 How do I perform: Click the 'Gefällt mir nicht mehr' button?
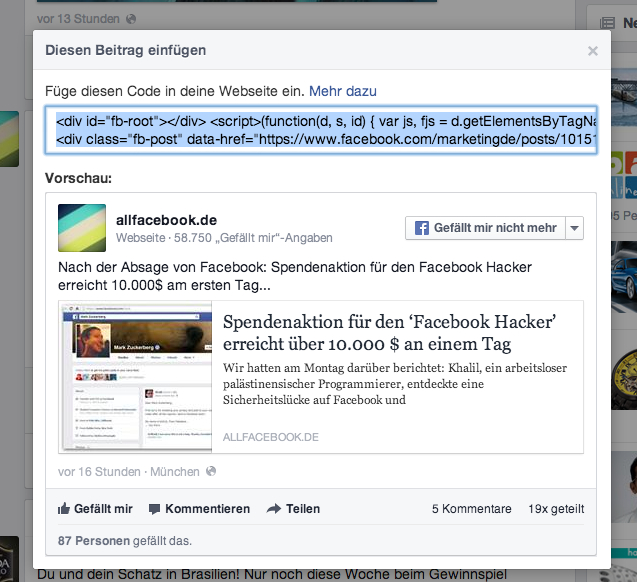[485, 228]
